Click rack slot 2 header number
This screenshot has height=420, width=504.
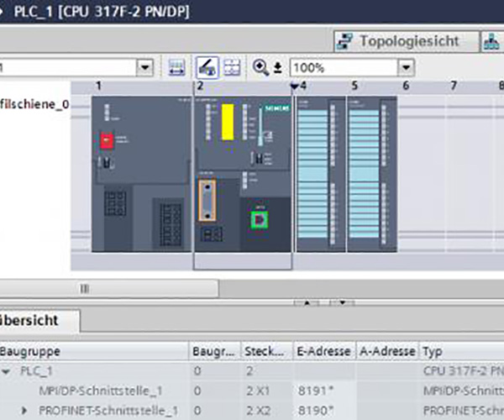(x=200, y=86)
